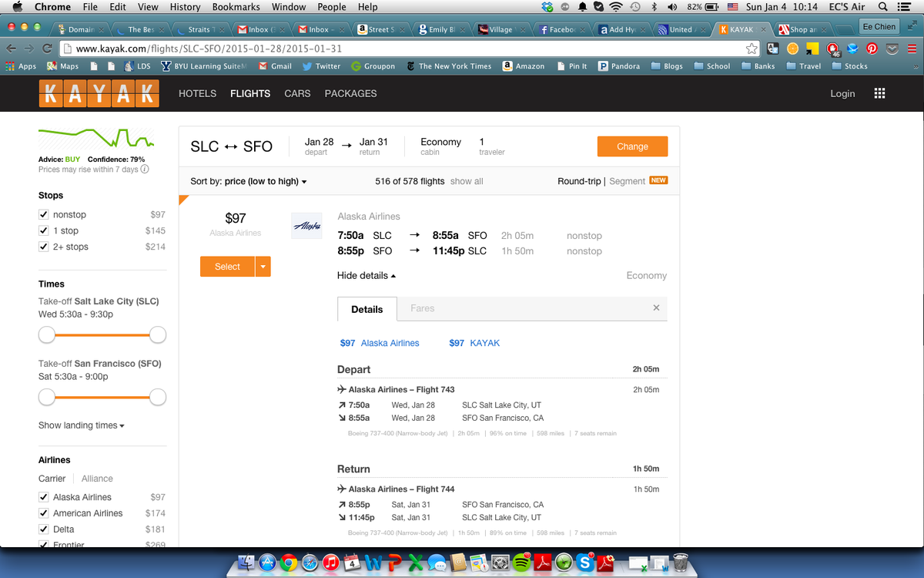Screen dimensions: 924x578
Task: Click right handle of Salt Lake City take-off slider
Action: point(158,334)
